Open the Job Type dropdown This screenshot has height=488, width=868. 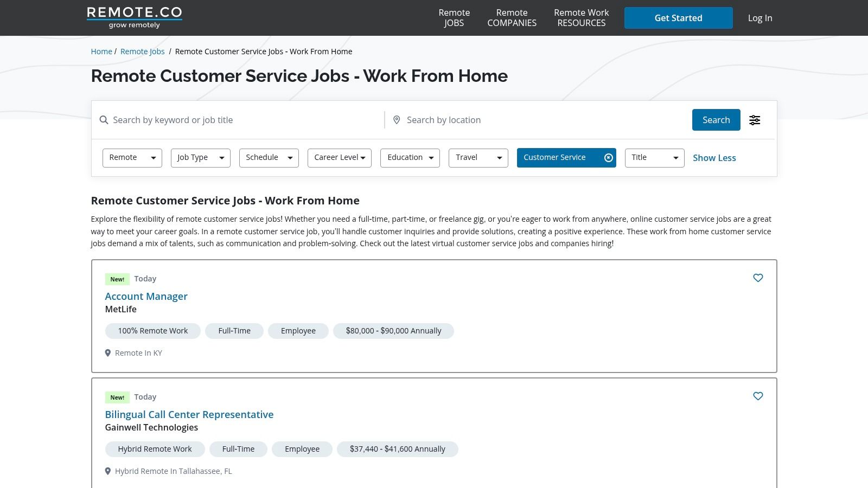click(x=200, y=157)
